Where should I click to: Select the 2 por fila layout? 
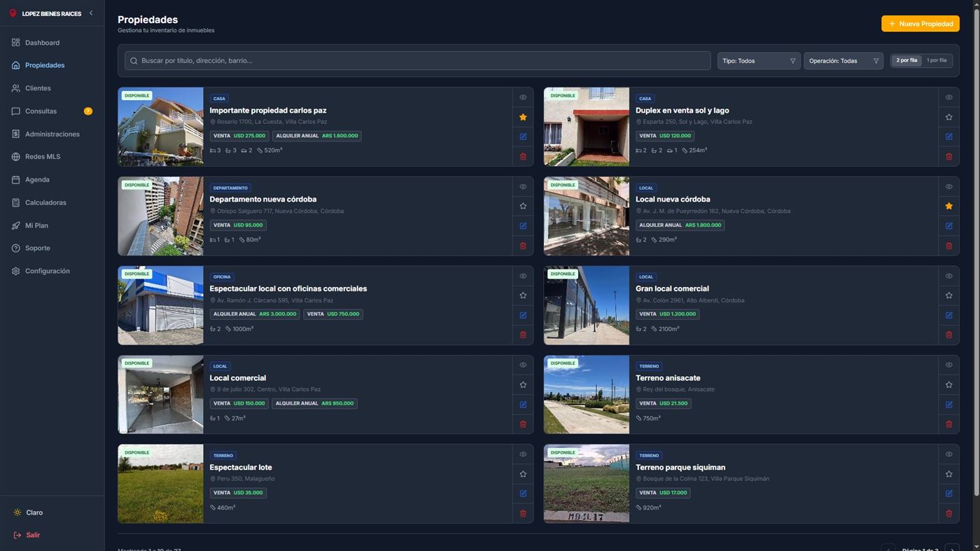point(906,60)
